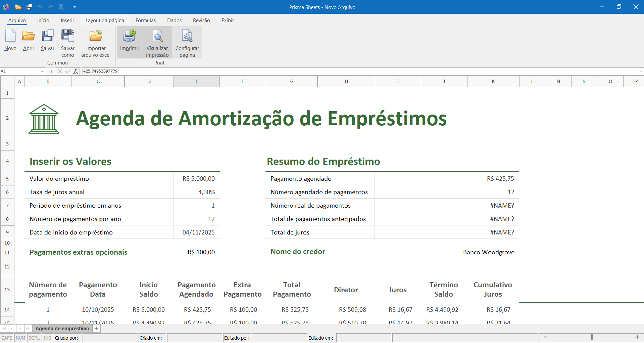
Task: Toggle CAPS indicator in the status bar
Action: point(7,338)
